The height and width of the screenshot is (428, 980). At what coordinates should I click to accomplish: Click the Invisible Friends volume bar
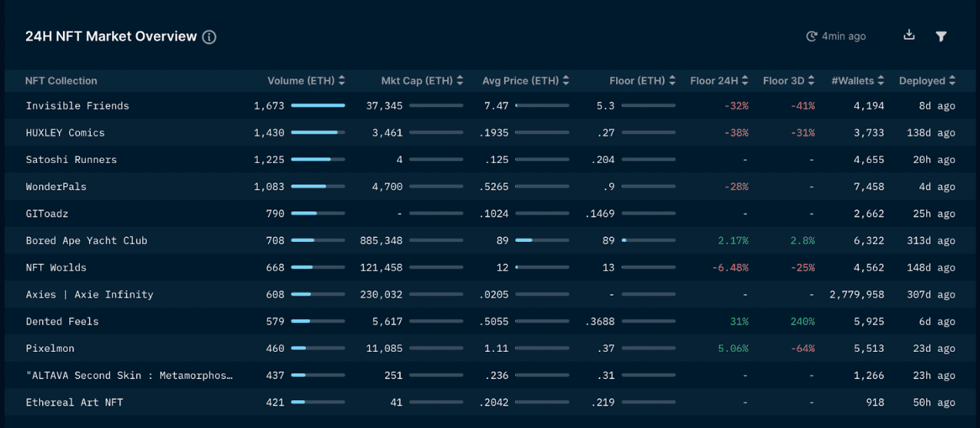coord(318,106)
